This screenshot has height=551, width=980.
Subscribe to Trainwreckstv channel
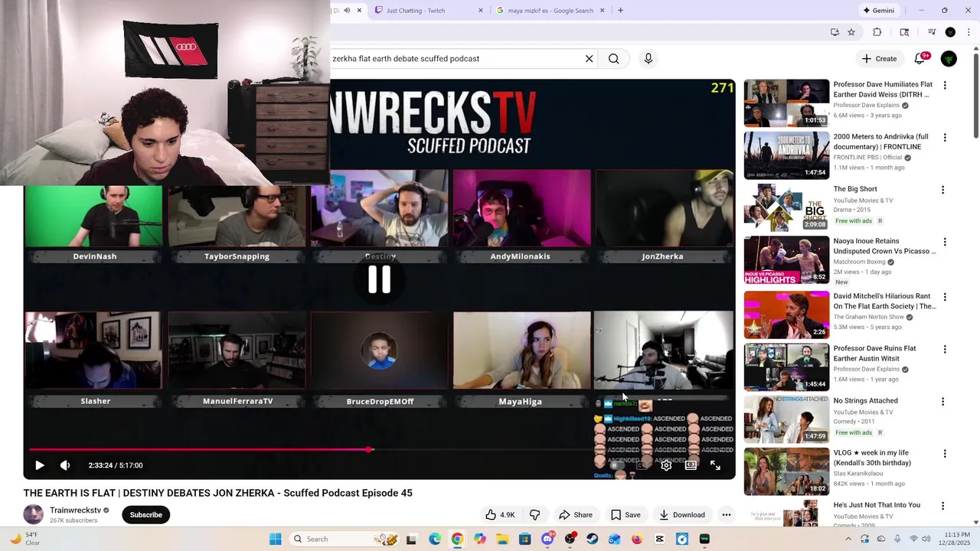pyautogui.click(x=145, y=515)
